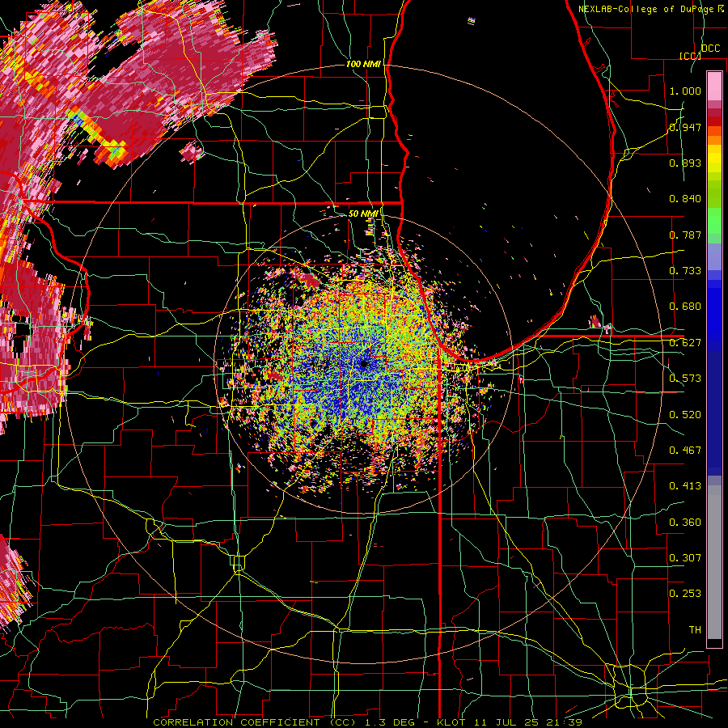The height and width of the screenshot is (728, 728).
Task: Click the 0.733 color scale value
Action: tap(685, 271)
